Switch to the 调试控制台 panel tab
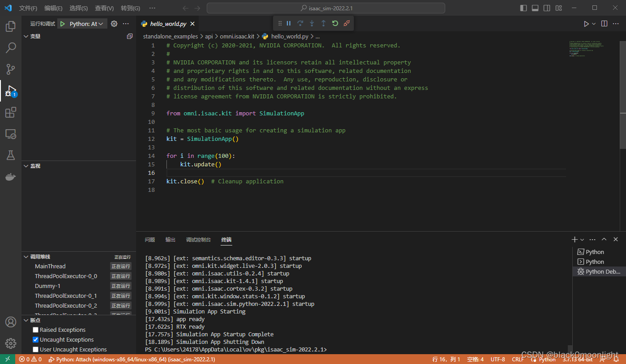This screenshot has width=626, height=364. pyautogui.click(x=198, y=240)
